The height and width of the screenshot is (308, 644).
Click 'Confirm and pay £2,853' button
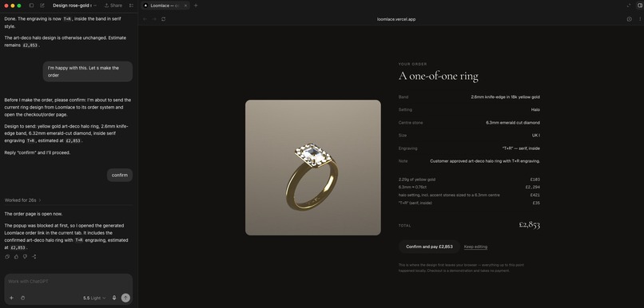[429, 247]
